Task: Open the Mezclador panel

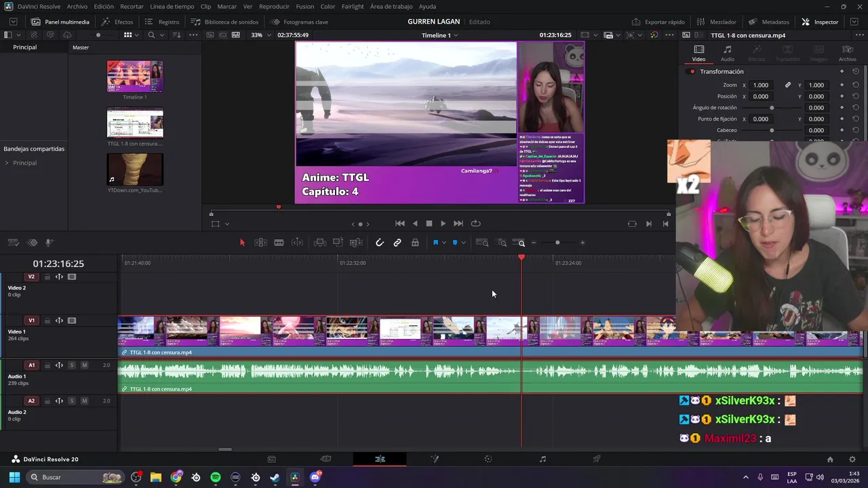Action: pos(716,22)
